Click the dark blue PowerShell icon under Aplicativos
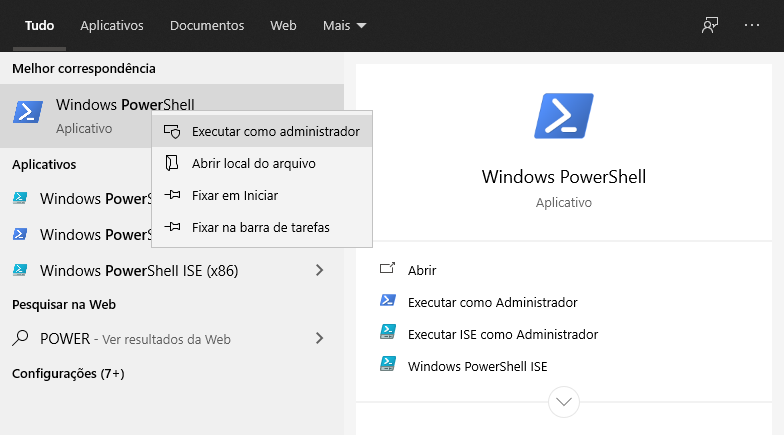 point(20,234)
